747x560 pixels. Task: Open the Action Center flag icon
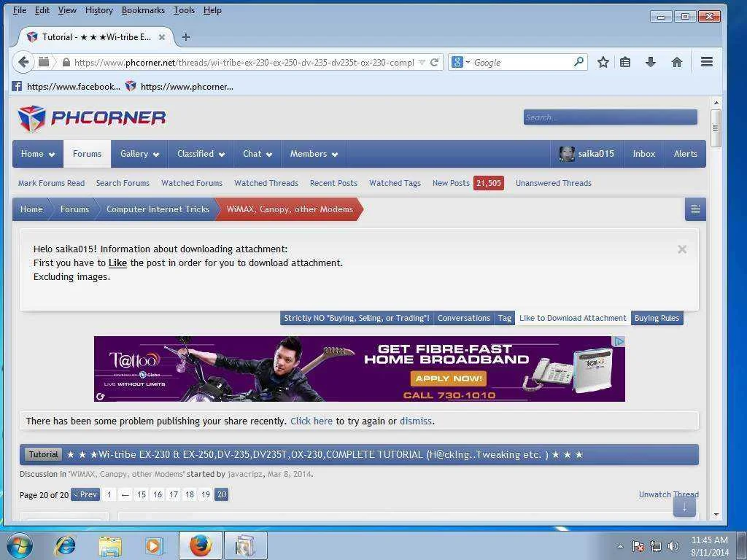click(638, 546)
